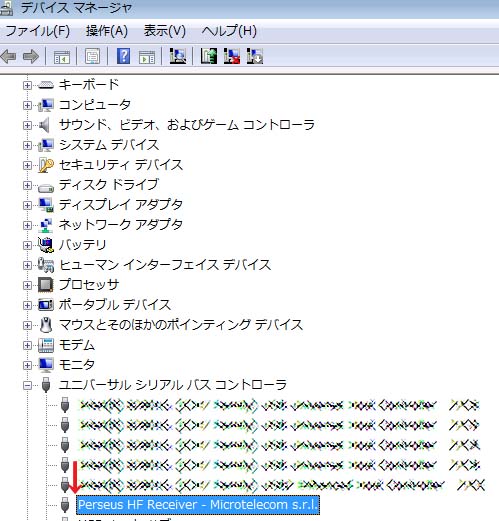The height and width of the screenshot is (521, 499).
Task: Click the Update driver software toolbar icon
Action: coord(209,56)
